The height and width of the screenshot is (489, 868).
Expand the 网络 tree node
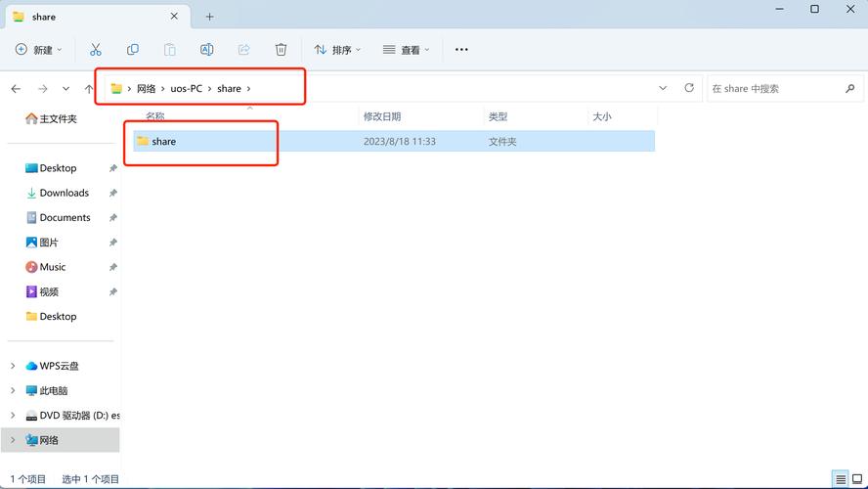pyautogui.click(x=13, y=440)
